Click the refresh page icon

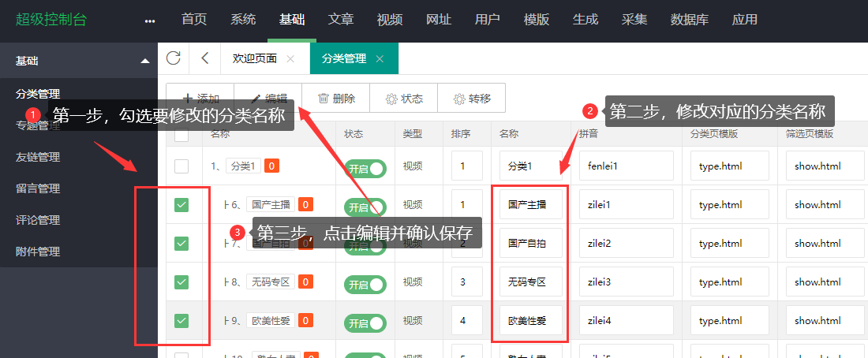[x=174, y=58]
